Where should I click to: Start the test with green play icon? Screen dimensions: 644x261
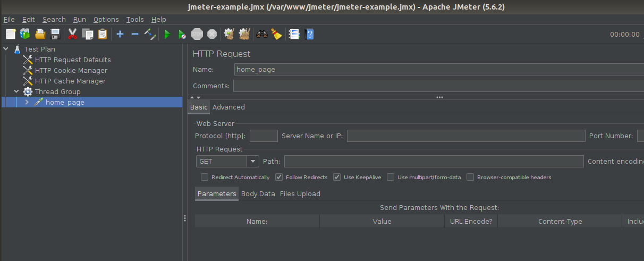(167, 34)
